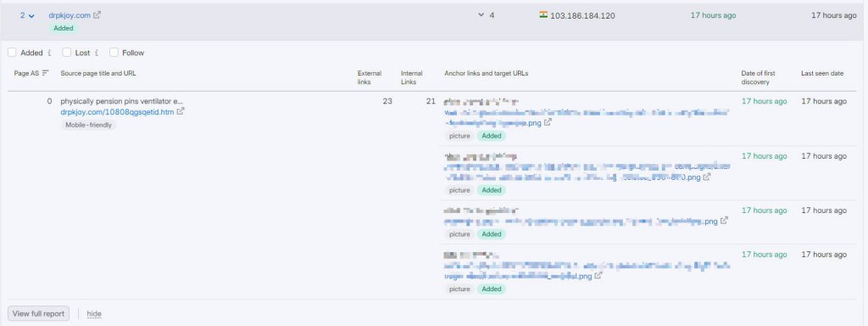This screenshot has height=326, width=868.
Task: Open drpkjoy.com/10808qgsqetid.htm source URL
Action: point(117,112)
